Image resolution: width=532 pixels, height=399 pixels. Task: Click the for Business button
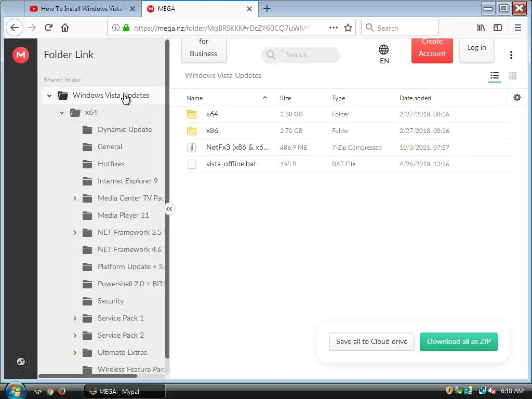point(204,50)
